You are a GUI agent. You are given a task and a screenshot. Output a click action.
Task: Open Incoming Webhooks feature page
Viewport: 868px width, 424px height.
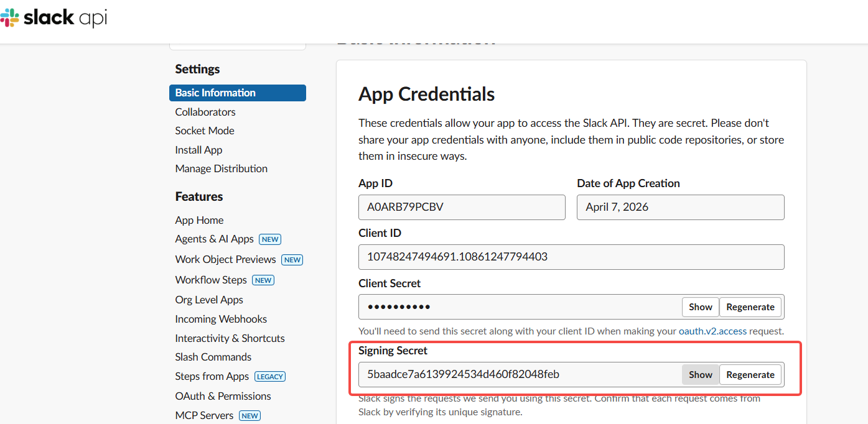point(221,319)
